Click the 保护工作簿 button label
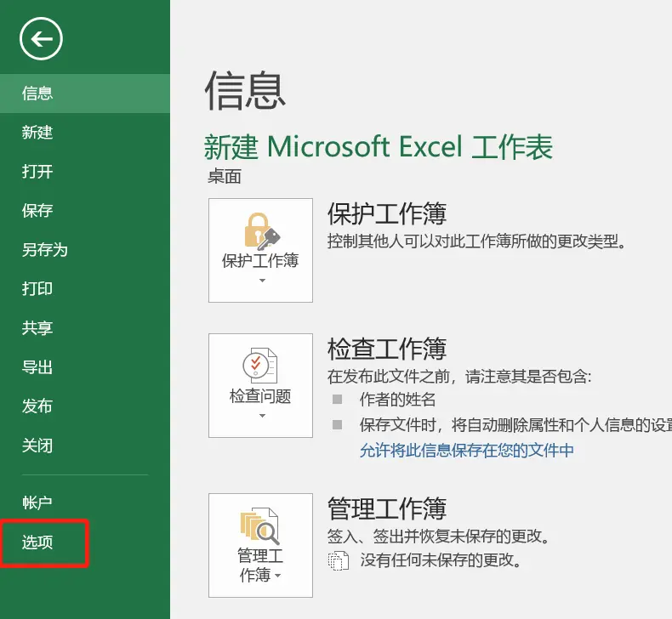The height and width of the screenshot is (619, 672). tap(260, 260)
